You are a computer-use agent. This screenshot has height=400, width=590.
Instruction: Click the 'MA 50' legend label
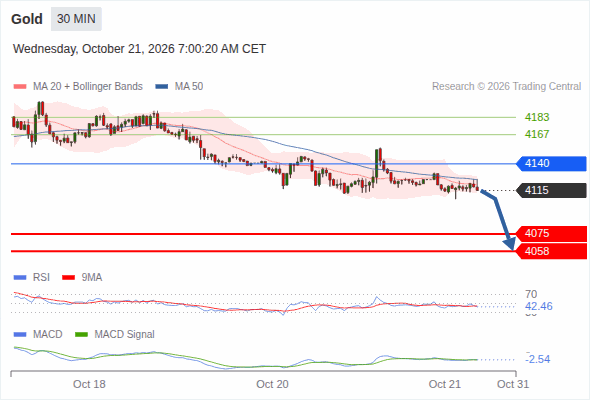pos(189,87)
